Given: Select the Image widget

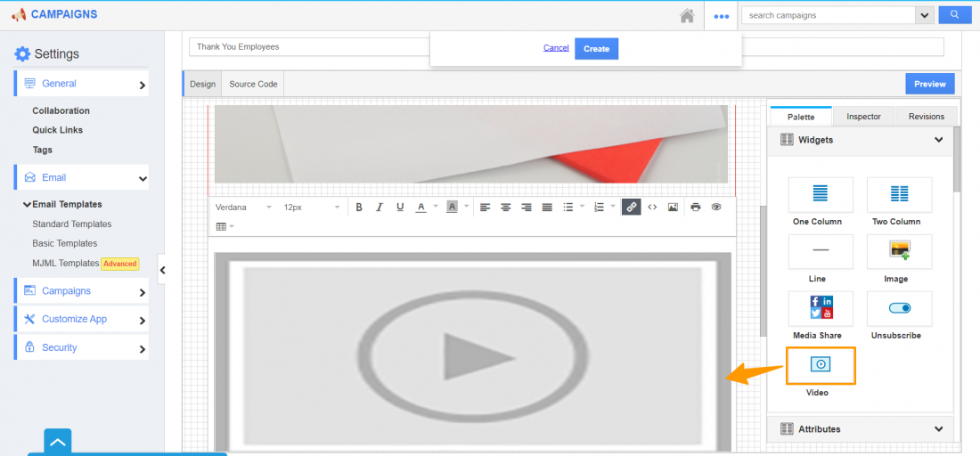Looking at the screenshot, I should tap(899, 251).
